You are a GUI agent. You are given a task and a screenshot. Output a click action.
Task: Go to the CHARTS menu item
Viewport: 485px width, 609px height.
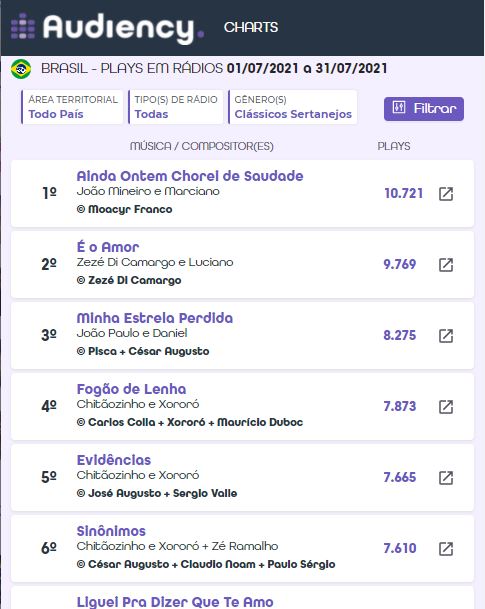pyautogui.click(x=251, y=27)
